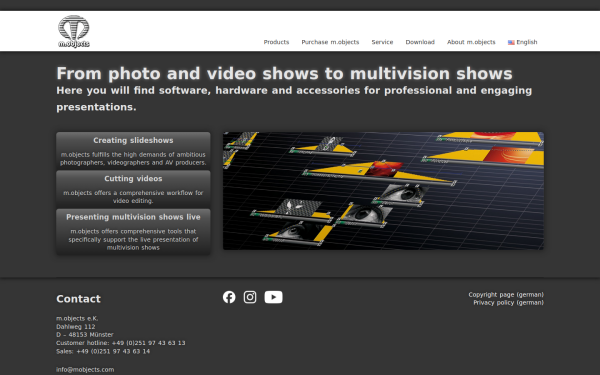Open the Products menu
Screen dimensions: 600x375
coord(276,42)
